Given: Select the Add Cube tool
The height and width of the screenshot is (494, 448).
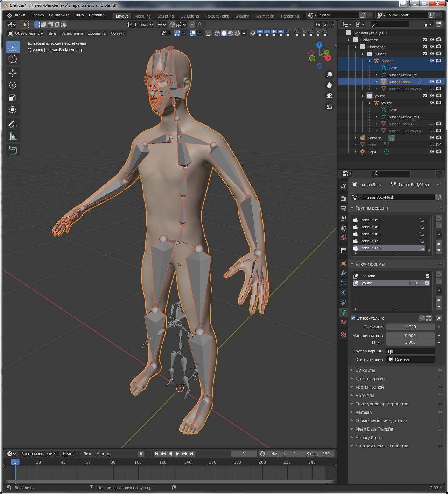Looking at the screenshot, I should click(13, 150).
